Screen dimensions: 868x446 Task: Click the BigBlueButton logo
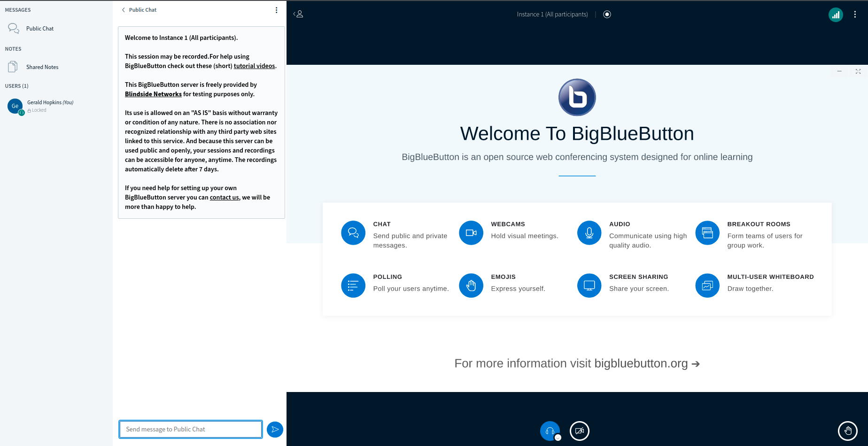(577, 97)
